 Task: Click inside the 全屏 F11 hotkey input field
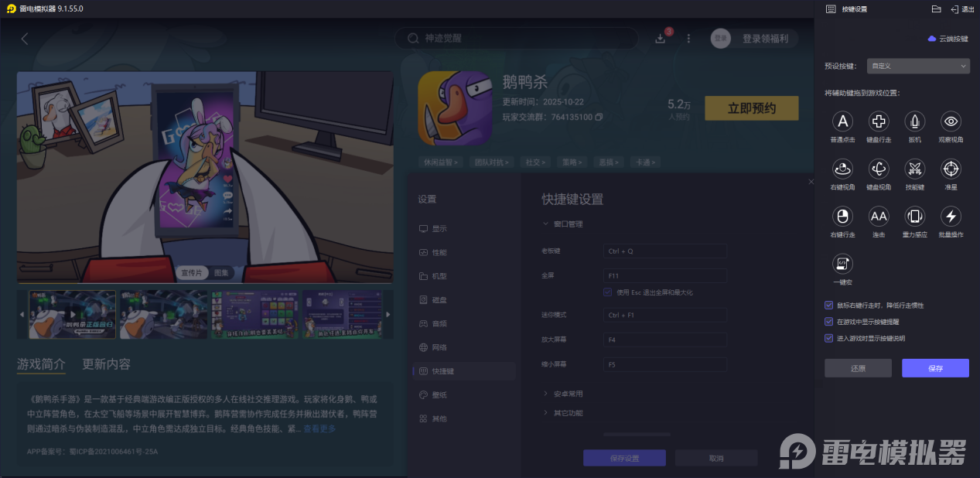664,275
